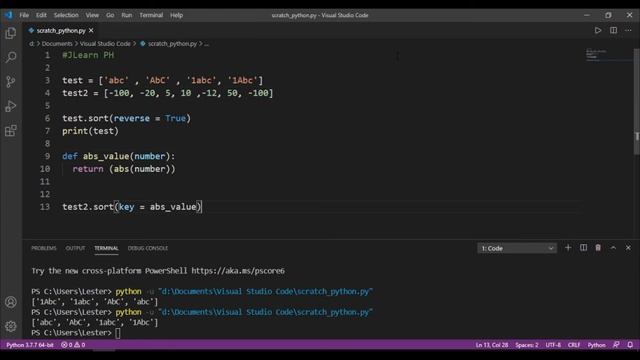This screenshot has width=640, height=360.
Task: Switch to the DEBUG CONSOLE tab
Action: coord(148,248)
